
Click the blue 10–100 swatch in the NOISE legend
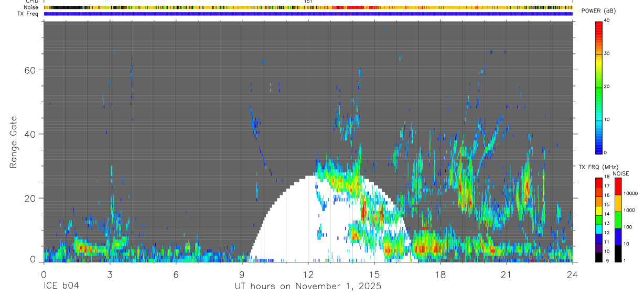pos(618,237)
